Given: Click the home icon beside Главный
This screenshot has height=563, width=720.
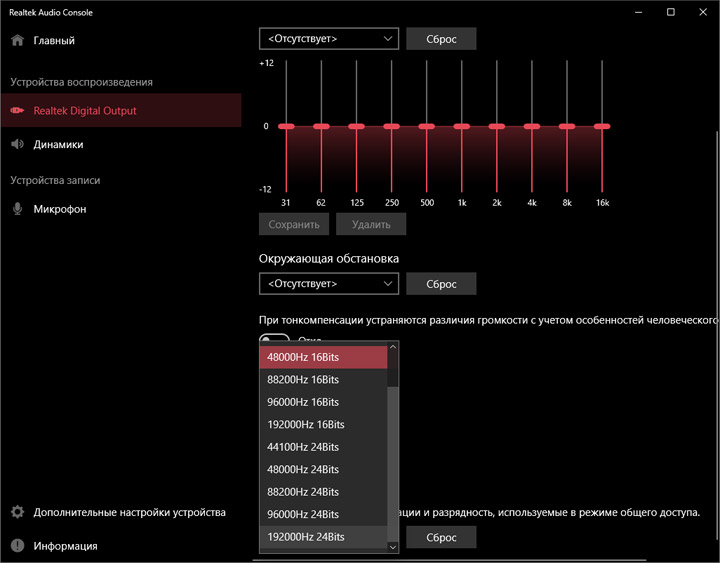Looking at the screenshot, I should coord(17,40).
